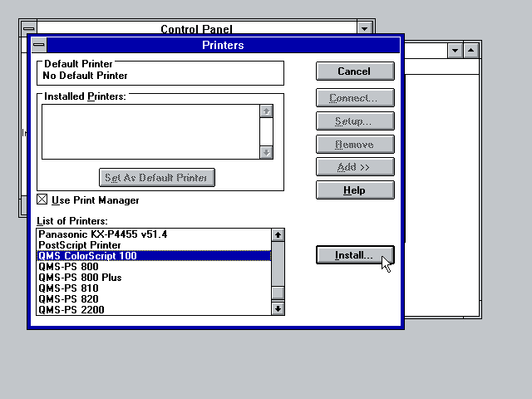Select Panasonic KX-P4455 v51.4 in list

pos(154,234)
